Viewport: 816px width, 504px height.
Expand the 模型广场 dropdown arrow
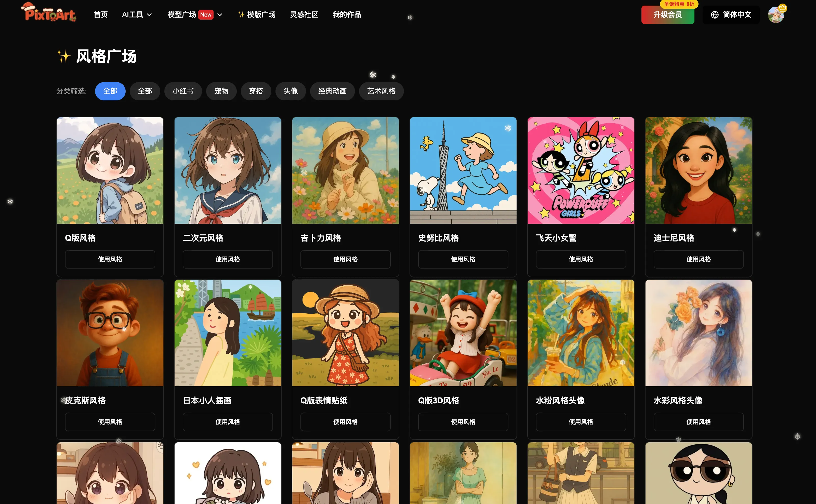(220, 15)
